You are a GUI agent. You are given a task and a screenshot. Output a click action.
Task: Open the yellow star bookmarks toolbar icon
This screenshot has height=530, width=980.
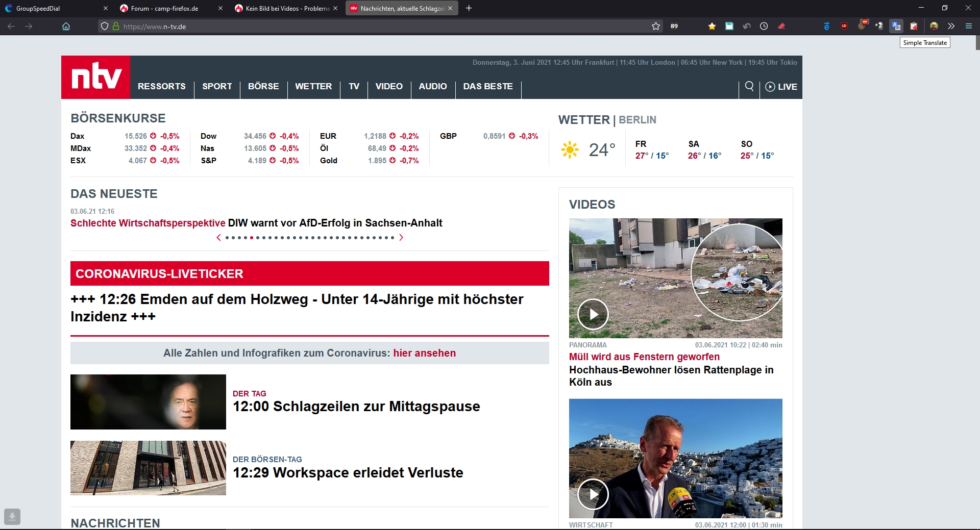tap(712, 26)
